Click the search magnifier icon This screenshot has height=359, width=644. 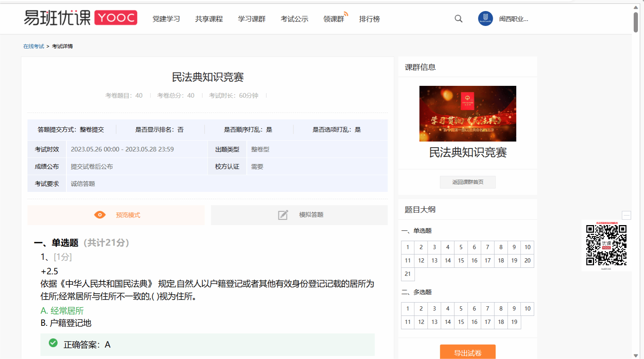click(x=458, y=19)
